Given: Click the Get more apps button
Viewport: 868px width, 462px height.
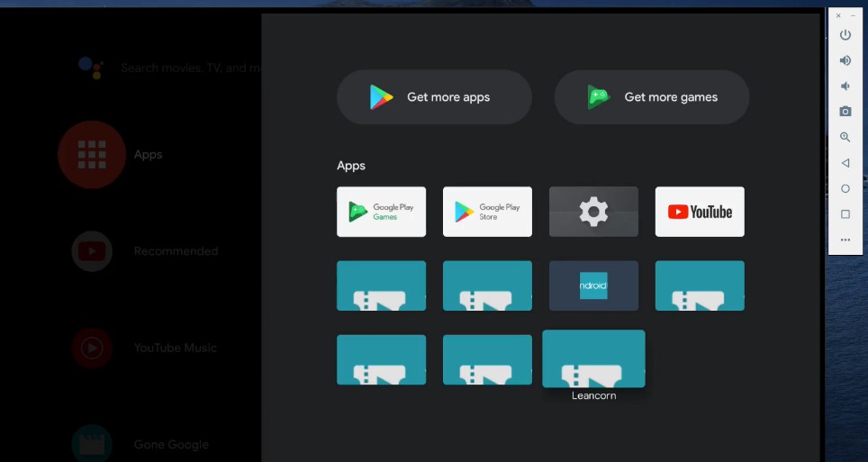Looking at the screenshot, I should [435, 97].
